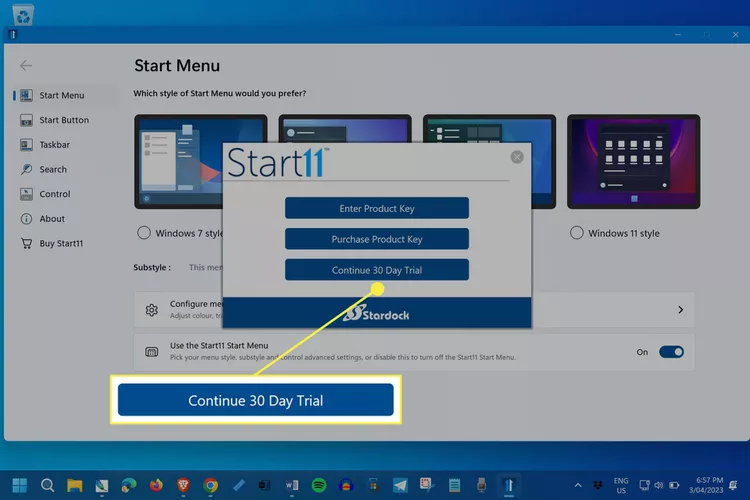Launch Brave browser from taskbar
The height and width of the screenshot is (500, 750).
tap(183, 486)
